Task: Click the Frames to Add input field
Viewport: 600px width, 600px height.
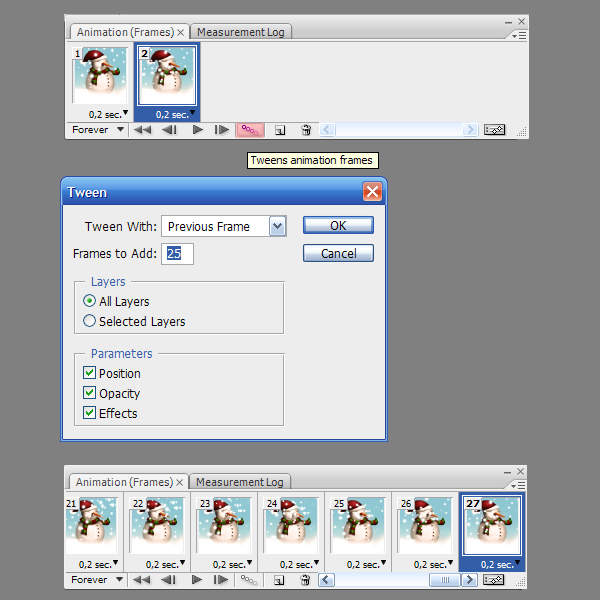Action: click(x=179, y=254)
